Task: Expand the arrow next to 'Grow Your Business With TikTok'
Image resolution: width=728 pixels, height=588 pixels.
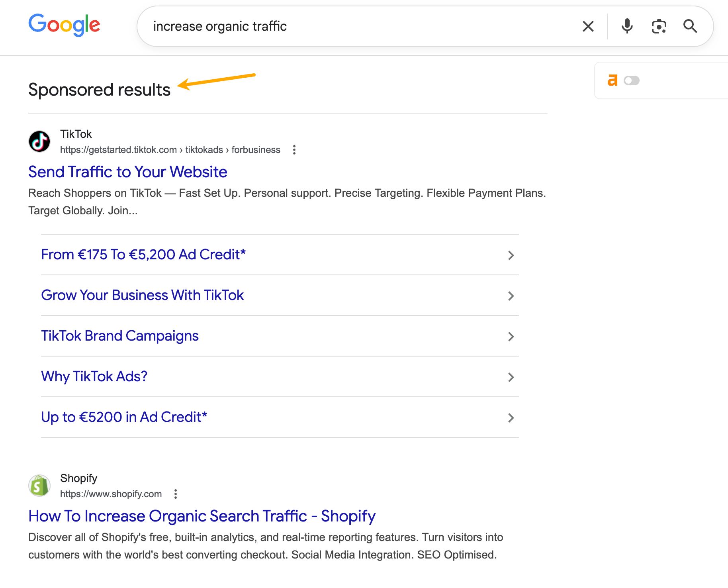Action: tap(511, 296)
